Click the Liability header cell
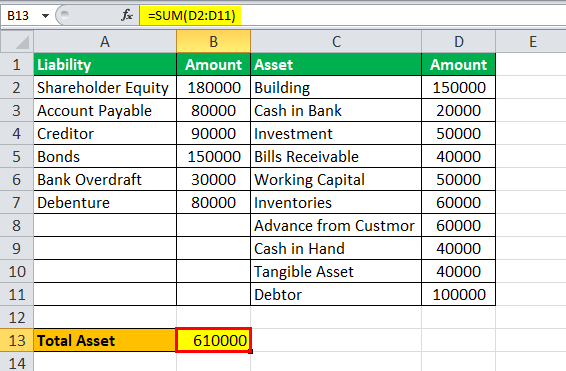566x371 pixels. [x=105, y=65]
